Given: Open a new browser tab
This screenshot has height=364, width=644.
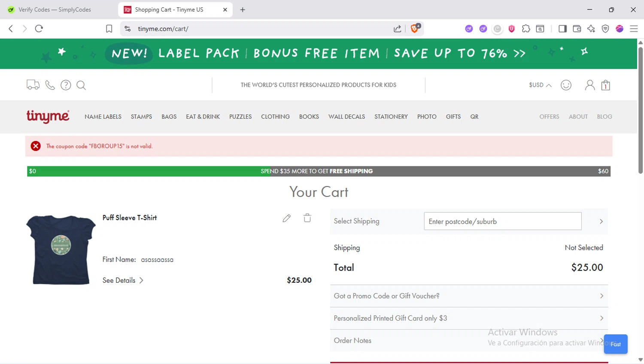Looking at the screenshot, I should click(243, 9).
